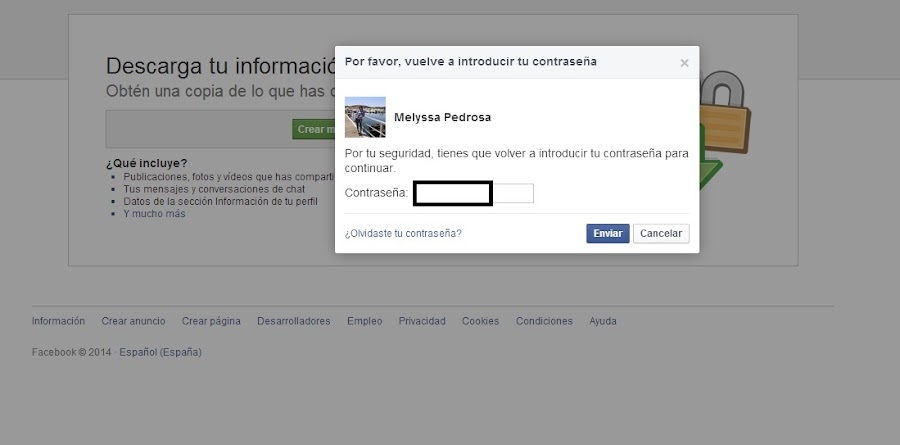Click the ¿Qué incluye? heading
900x445 pixels.
[x=147, y=163]
